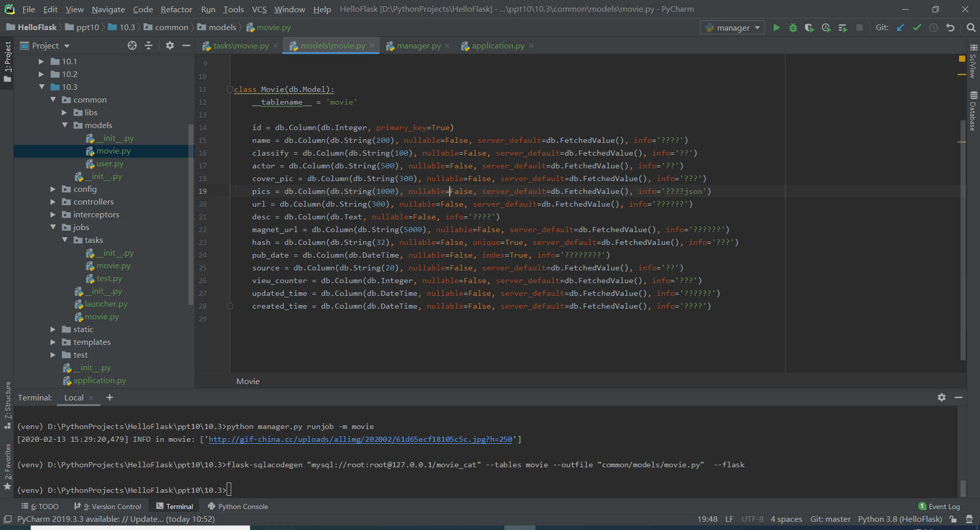Update project from Git
Screen dimensions: 980x530
(x=900, y=28)
